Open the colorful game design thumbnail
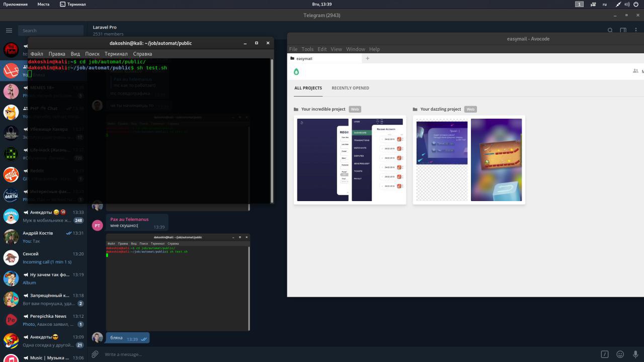 click(496, 160)
